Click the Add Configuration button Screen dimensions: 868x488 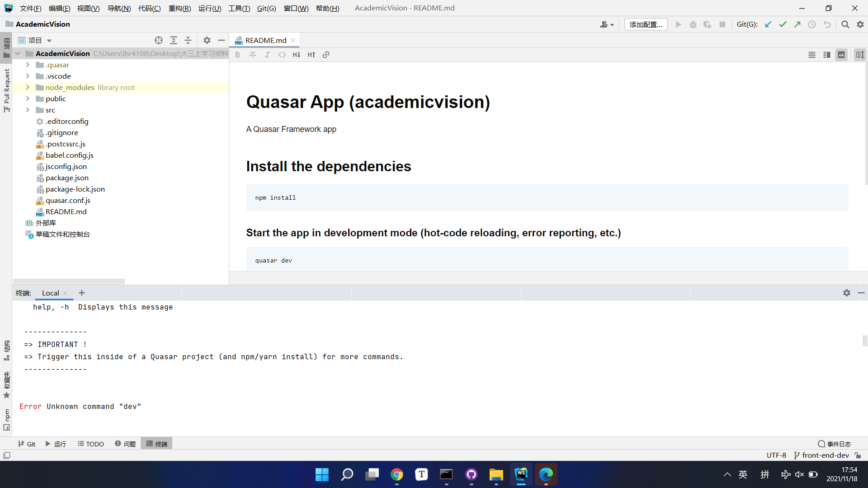tap(646, 24)
